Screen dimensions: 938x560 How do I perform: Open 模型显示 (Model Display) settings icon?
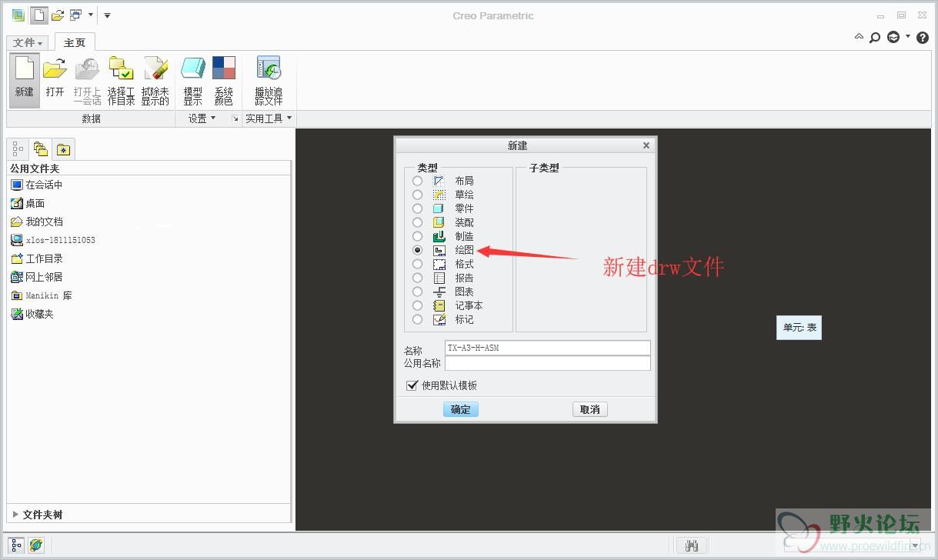192,81
